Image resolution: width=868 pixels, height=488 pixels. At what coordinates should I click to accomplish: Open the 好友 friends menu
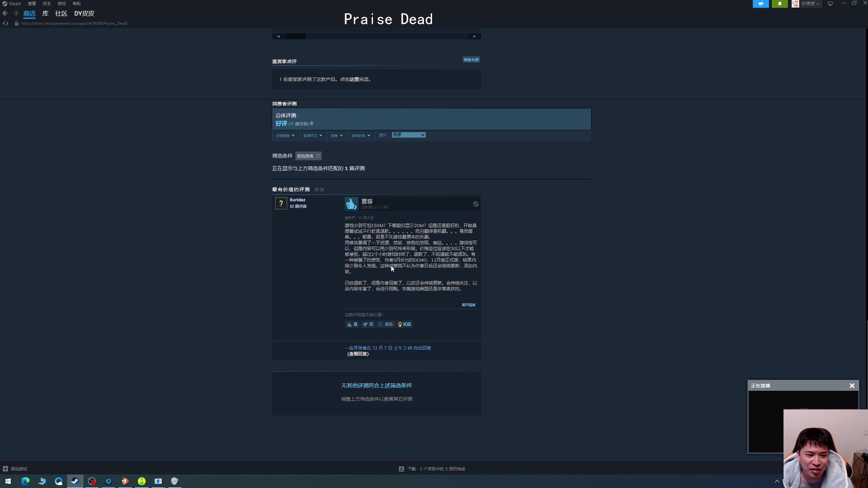click(x=47, y=4)
